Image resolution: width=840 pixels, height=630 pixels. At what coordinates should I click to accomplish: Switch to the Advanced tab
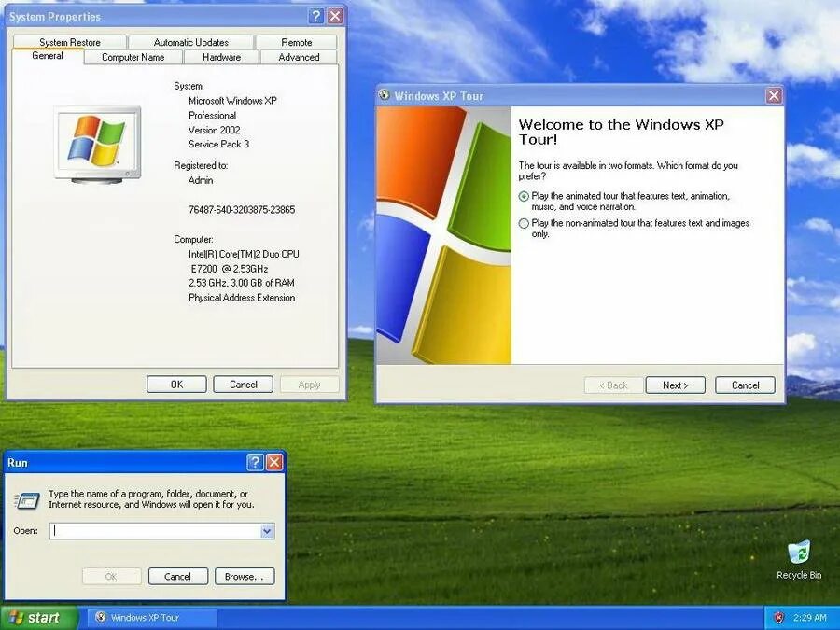pos(299,57)
